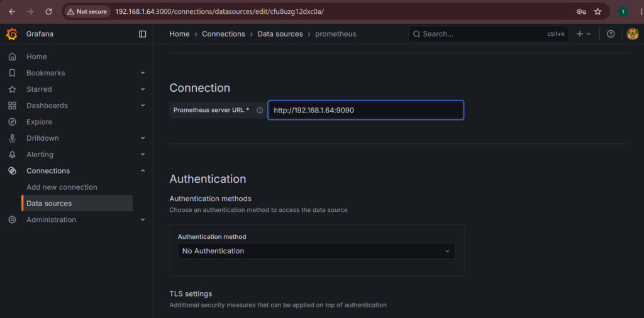Click the browser address bar URL

tap(219, 11)
